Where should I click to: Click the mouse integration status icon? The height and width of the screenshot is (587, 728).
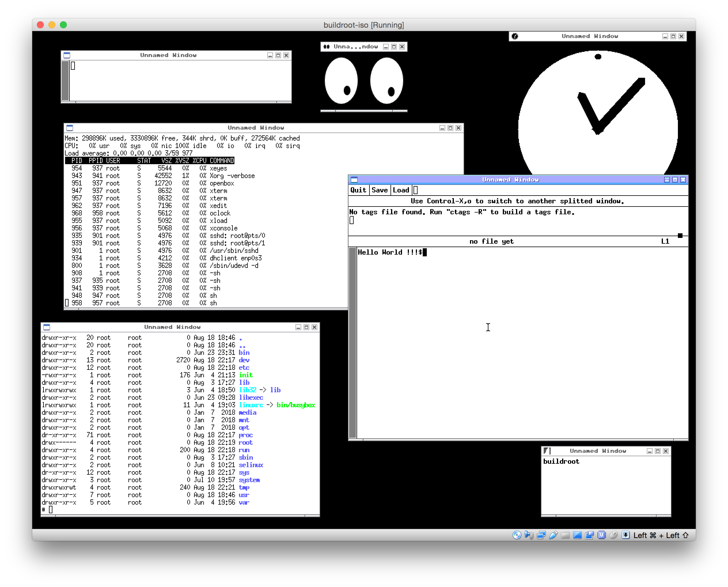614,535
